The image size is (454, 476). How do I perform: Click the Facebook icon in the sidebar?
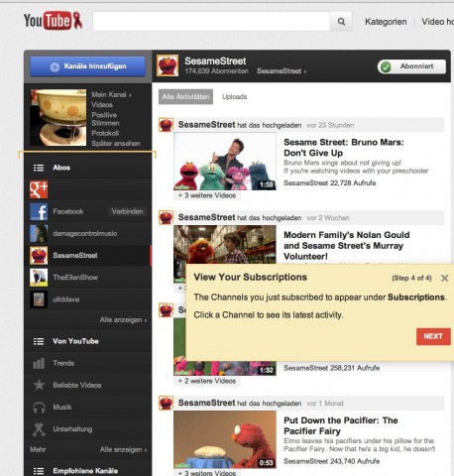coord(39,211)
